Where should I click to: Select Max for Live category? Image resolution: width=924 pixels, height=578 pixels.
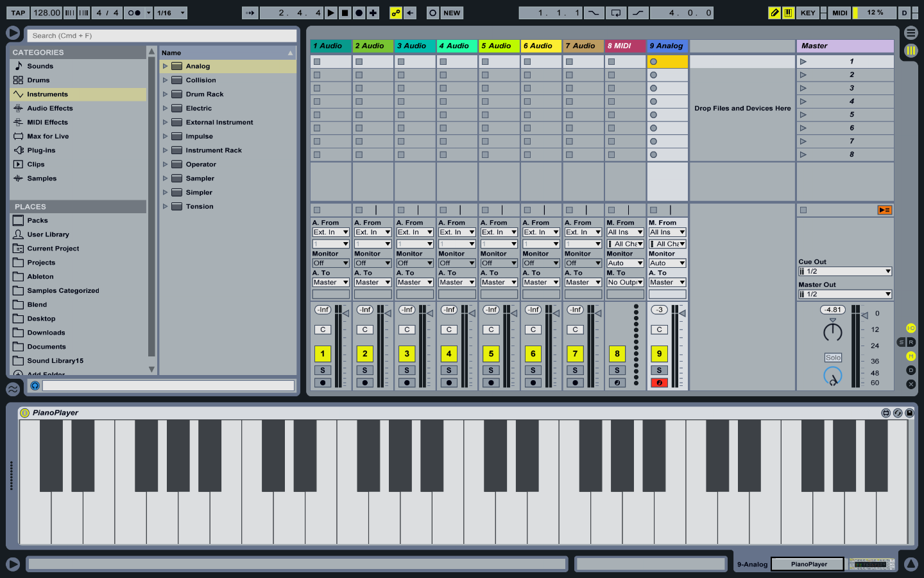pos(47,136)
